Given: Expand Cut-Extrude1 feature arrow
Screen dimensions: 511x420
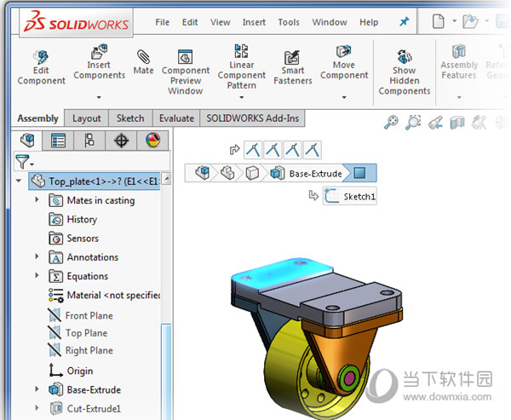Looking at the screenshot, I should click(37, 407).
